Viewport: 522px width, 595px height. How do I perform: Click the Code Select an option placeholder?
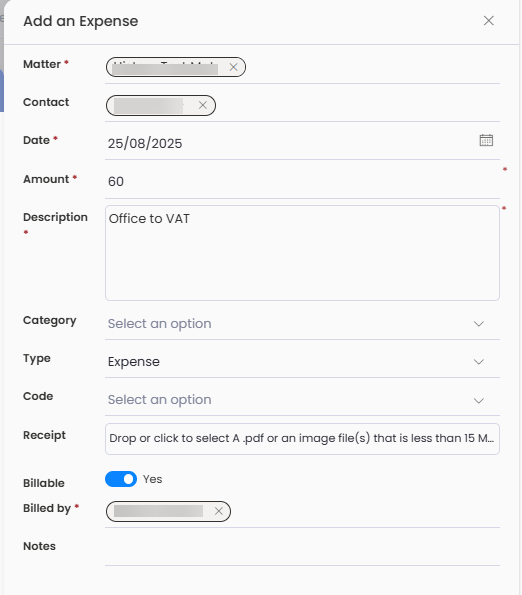click(x=159, y=400)
